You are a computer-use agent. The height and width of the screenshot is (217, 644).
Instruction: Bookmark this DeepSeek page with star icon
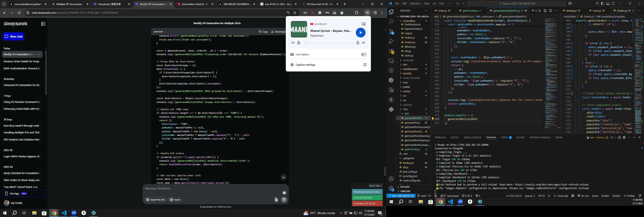click(295, 13)
